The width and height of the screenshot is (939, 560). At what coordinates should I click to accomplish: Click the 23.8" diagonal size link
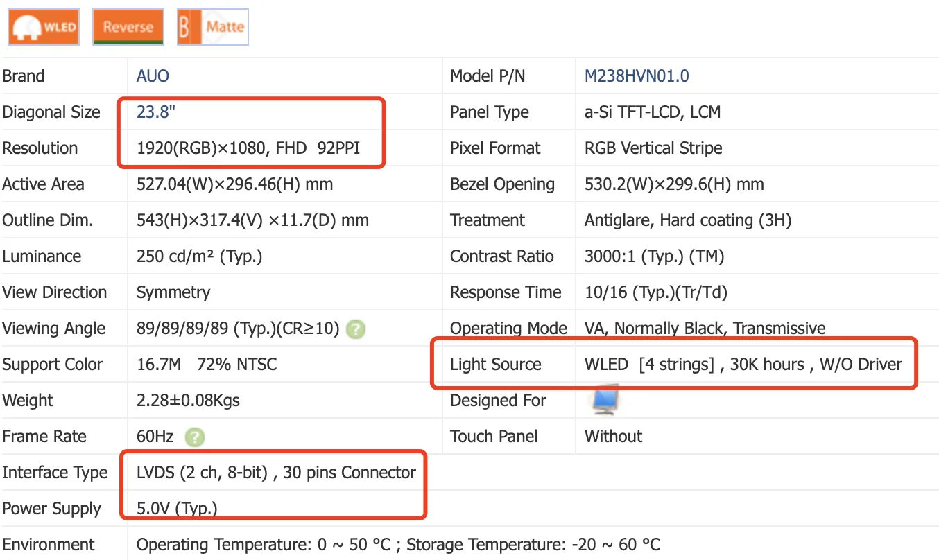pos(156,112)
